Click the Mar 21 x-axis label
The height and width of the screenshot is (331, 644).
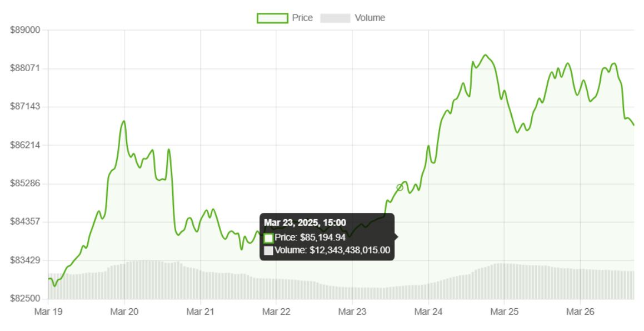(201, 312)
